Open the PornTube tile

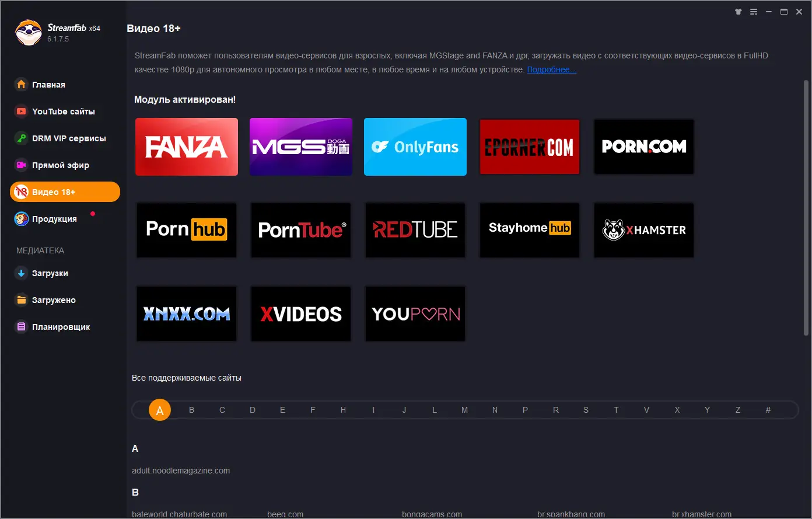tap(301, 230)
